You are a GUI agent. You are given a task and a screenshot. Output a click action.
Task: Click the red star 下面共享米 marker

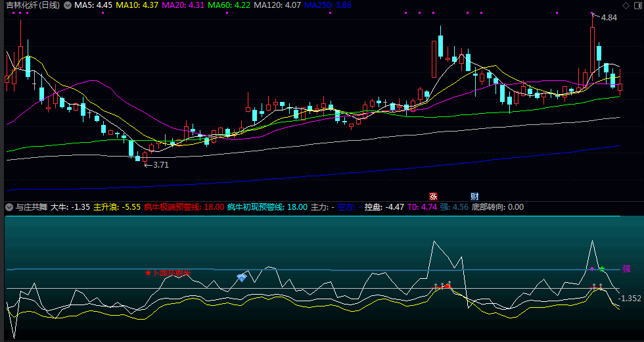pos(168,272)
